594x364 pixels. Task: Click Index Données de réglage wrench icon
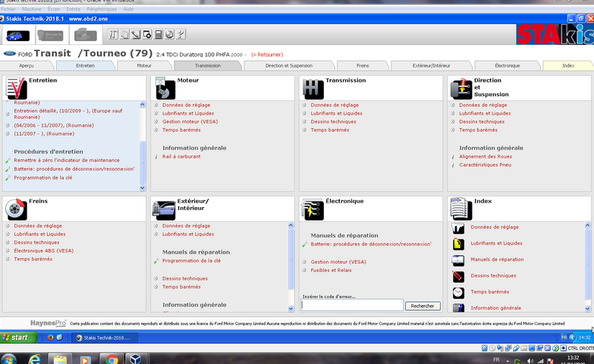tap(458, 228)
